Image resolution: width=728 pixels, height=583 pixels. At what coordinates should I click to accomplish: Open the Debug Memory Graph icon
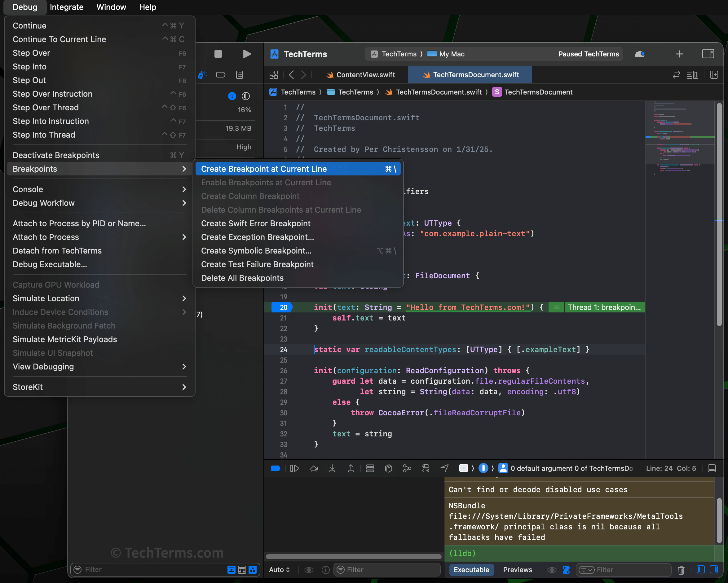(x=407, y=468)
